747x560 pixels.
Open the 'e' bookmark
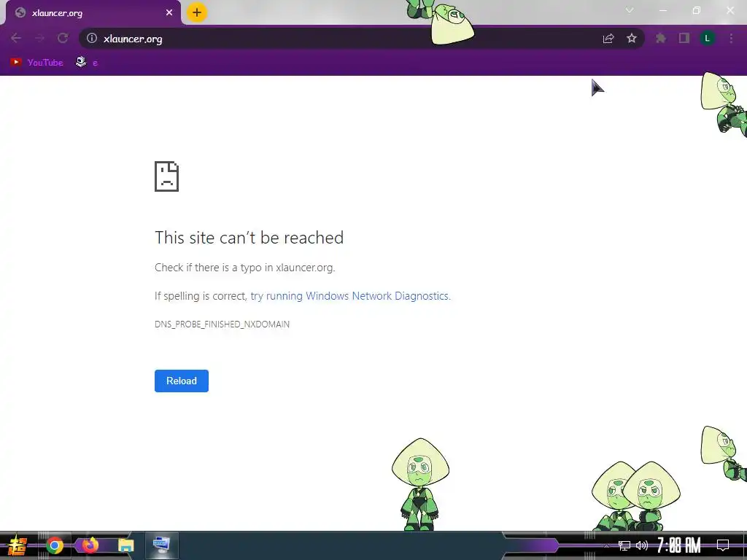click(x=88, y=63)
